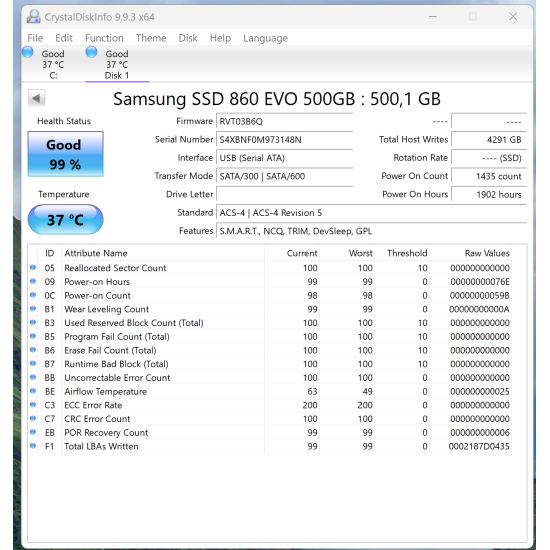
Task: Switch to the C: drive tab
Action: 53,64
